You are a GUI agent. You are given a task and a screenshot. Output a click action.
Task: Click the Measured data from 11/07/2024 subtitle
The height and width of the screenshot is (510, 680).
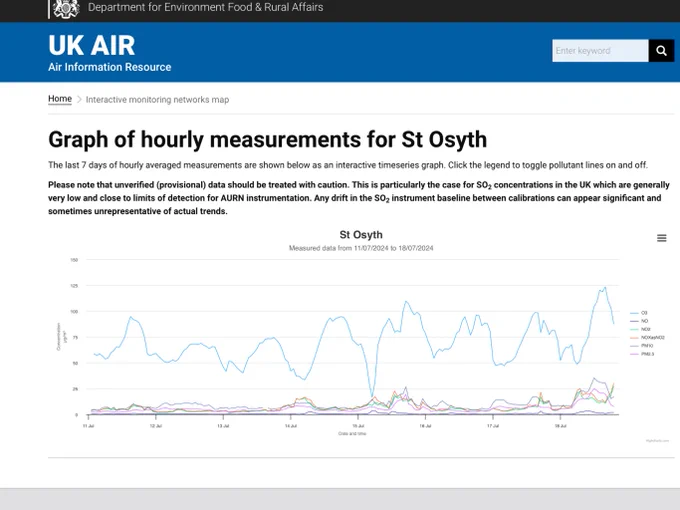361,248
